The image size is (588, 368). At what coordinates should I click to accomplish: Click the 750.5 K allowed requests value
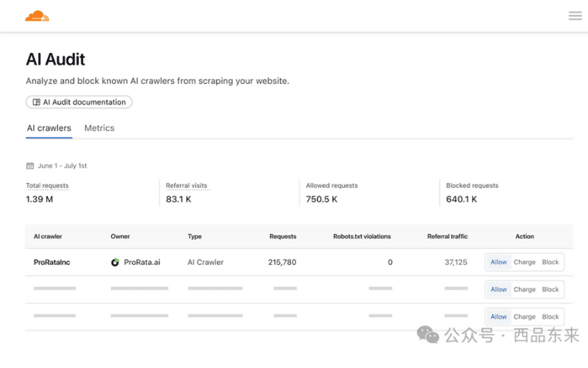tap(322, 199)
